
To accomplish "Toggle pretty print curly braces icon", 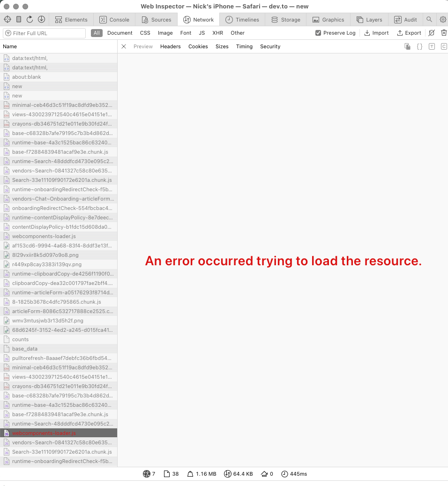I will (419, 46).
